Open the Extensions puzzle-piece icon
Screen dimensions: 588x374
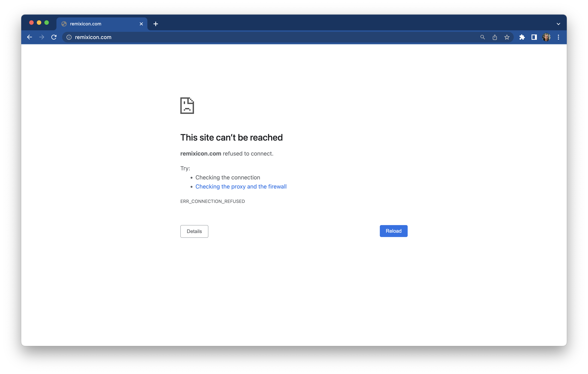tap(522, 37)
